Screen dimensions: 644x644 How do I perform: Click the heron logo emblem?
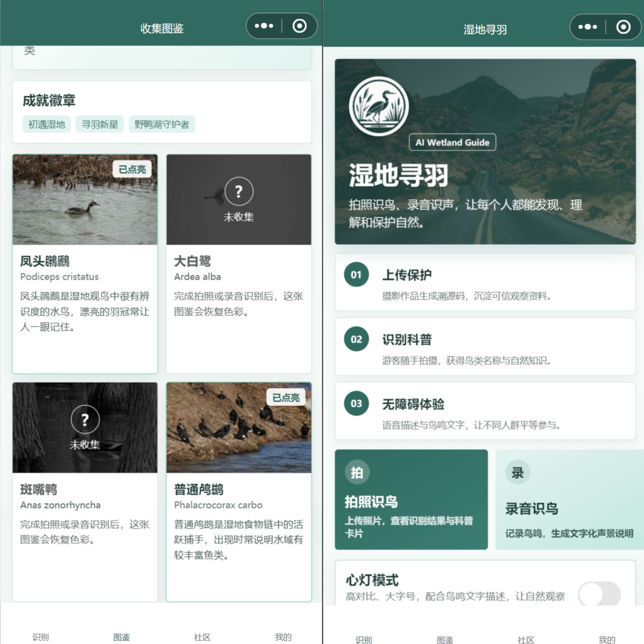(379, 106)
